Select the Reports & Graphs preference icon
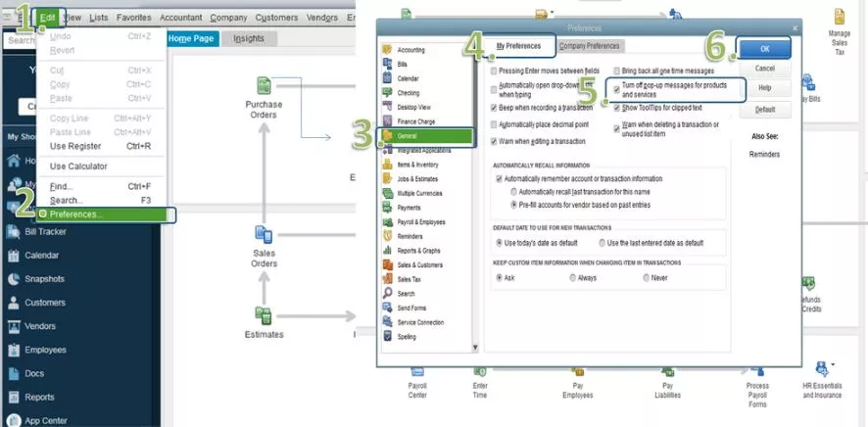Image resolution: width=868 pixels, height=427 pixels. [x=388, y=251]
